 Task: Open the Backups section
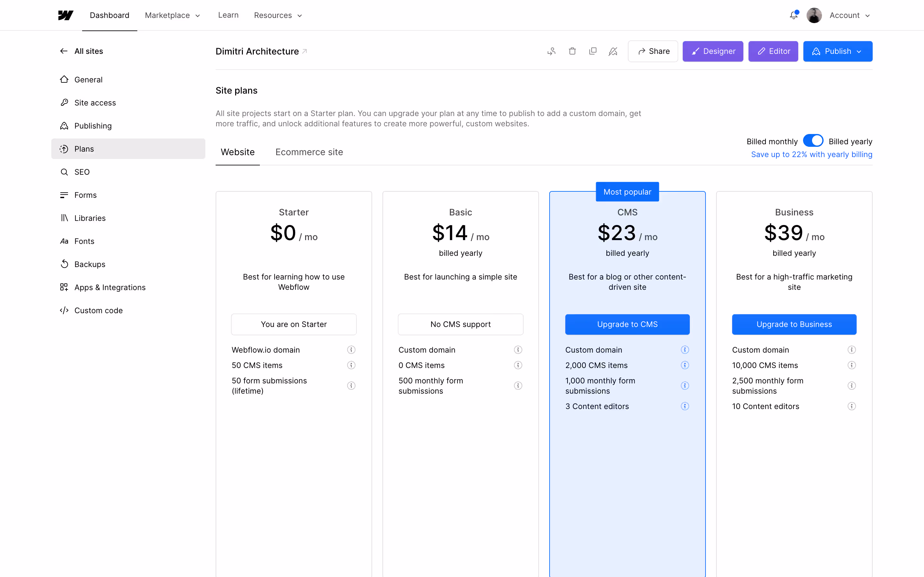(90, 264)
